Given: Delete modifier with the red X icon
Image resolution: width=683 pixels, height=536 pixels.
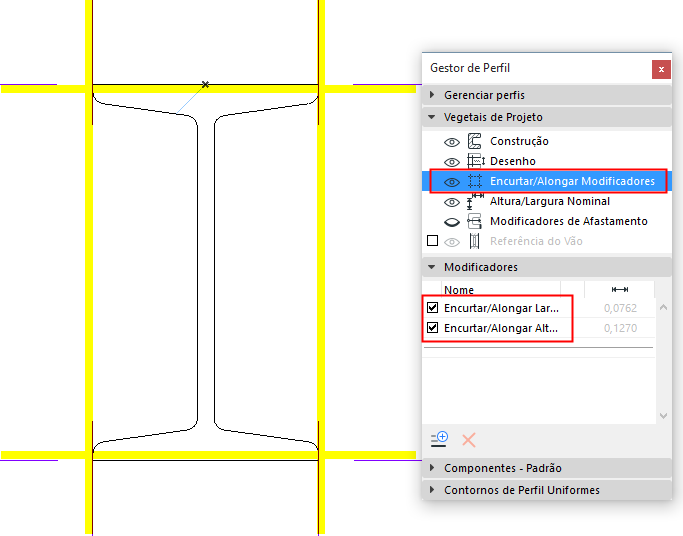Looking at the screenshot, I should [x=469, y=440].
